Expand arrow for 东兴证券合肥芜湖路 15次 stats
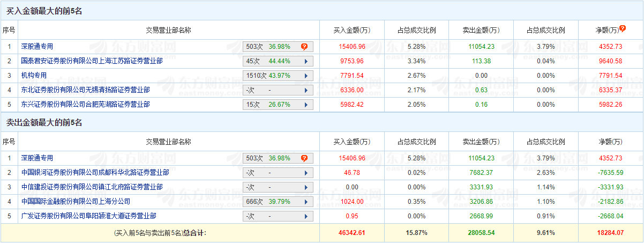Image resolution: width=644 pixels, height=243 pixels. (x=306, y=105)
